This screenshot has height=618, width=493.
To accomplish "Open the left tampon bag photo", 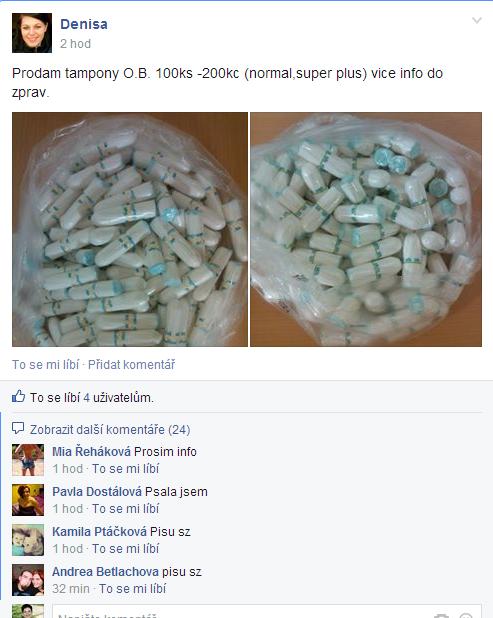I will 130,229.
